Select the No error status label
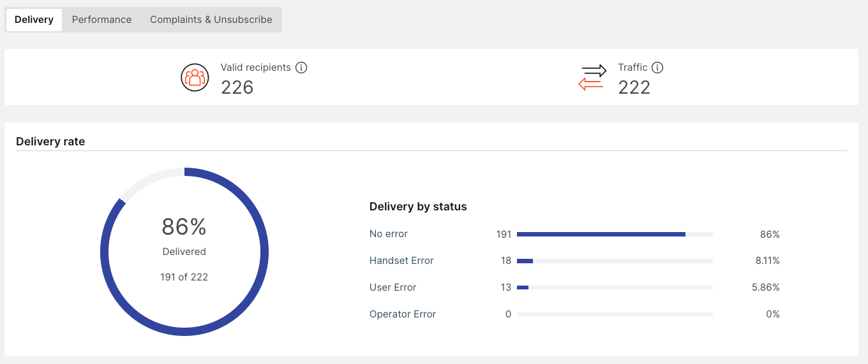 [388, 234]
